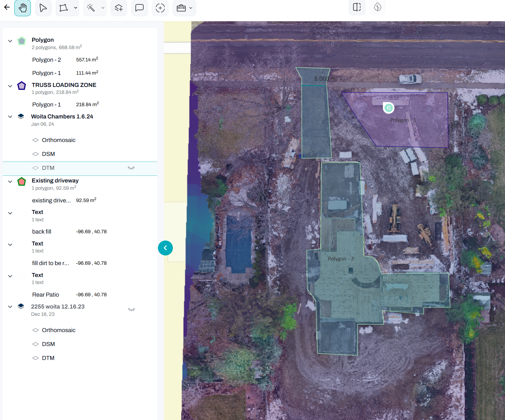
Task: Select the Comment tool
Action: point(139,8)
